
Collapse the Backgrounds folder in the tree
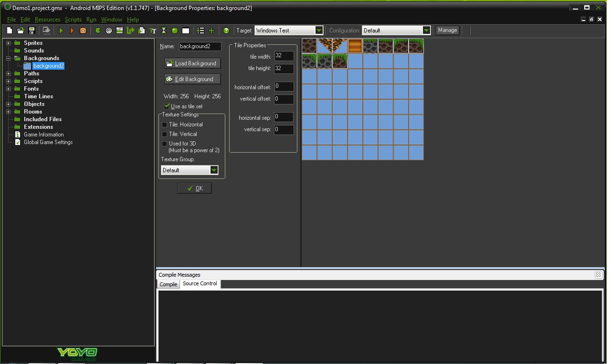[8, 58]
